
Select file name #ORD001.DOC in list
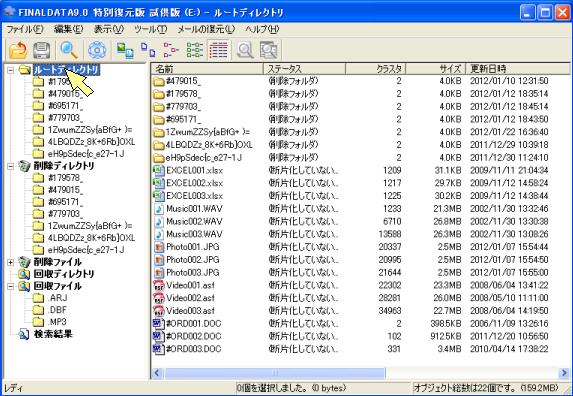194,324
